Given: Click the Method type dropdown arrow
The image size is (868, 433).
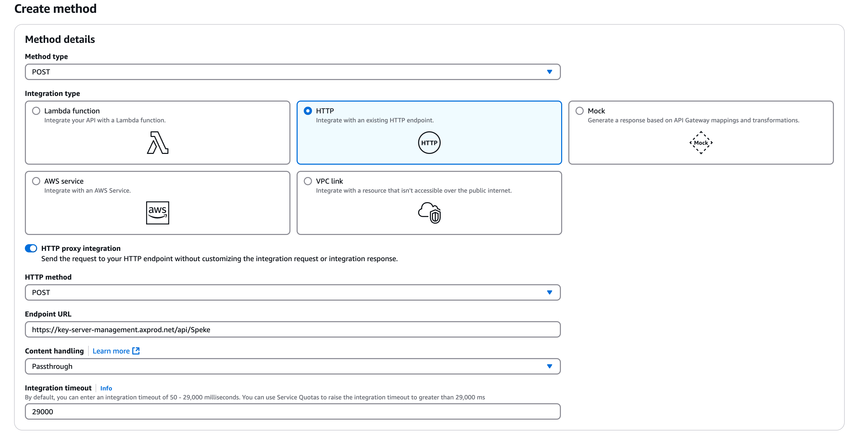Looking at the screenshot, I should 549,72.
